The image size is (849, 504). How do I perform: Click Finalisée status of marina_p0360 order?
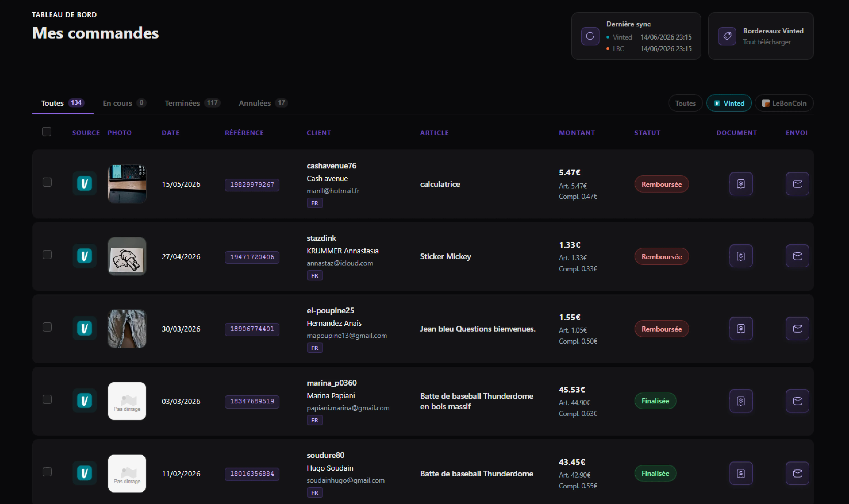click(655, 401)
